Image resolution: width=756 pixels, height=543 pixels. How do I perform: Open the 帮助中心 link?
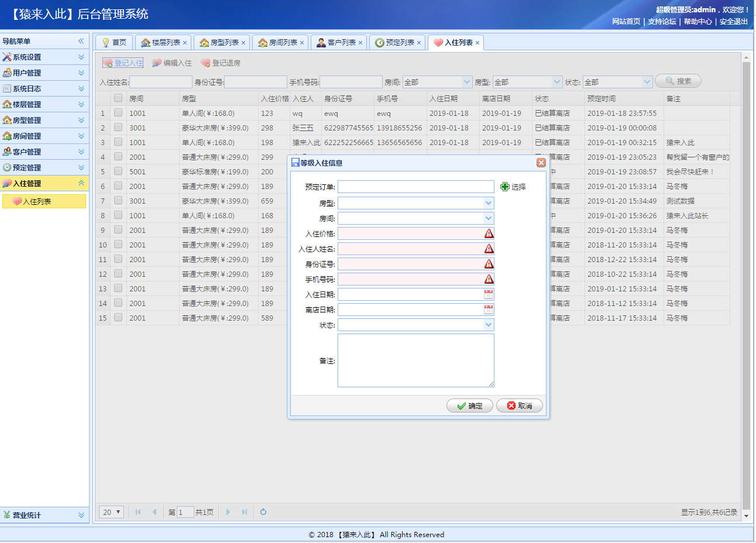coord(697,22)
